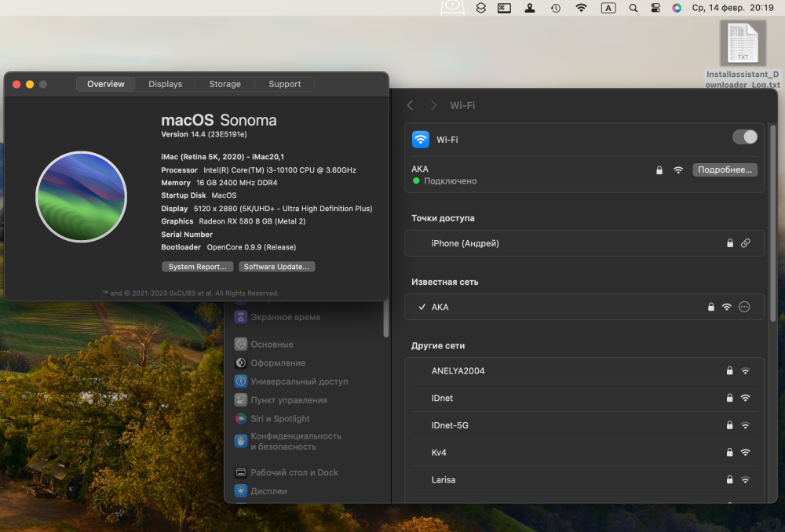
Task: Click the Экранное время hourglass icon
Action: point(241,317)
